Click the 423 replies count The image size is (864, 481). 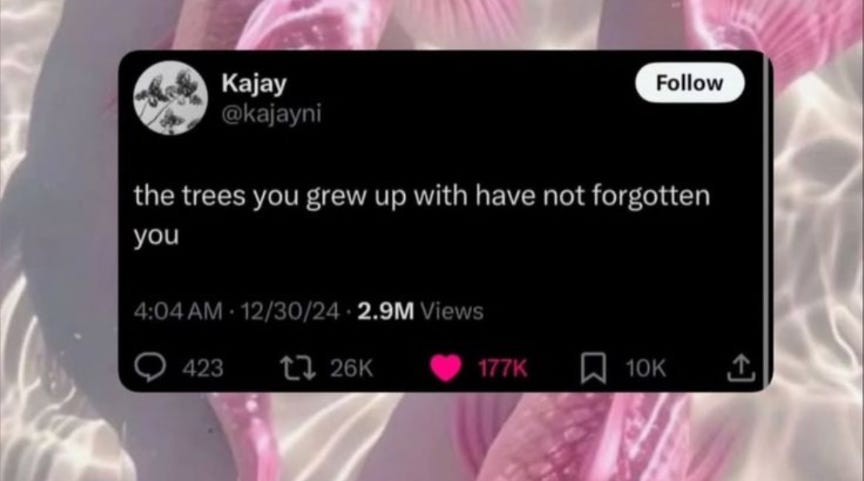[203, 368]
